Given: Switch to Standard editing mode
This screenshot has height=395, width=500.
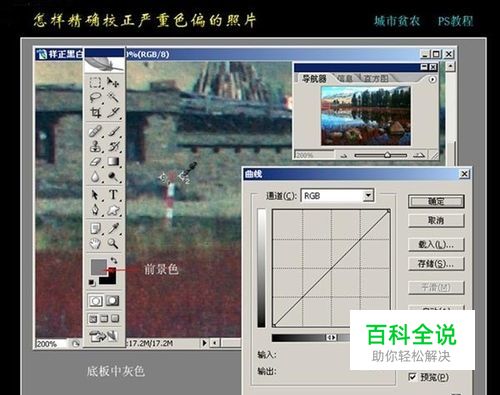Looking at the screenshot, I should click(x=95, y=301).
